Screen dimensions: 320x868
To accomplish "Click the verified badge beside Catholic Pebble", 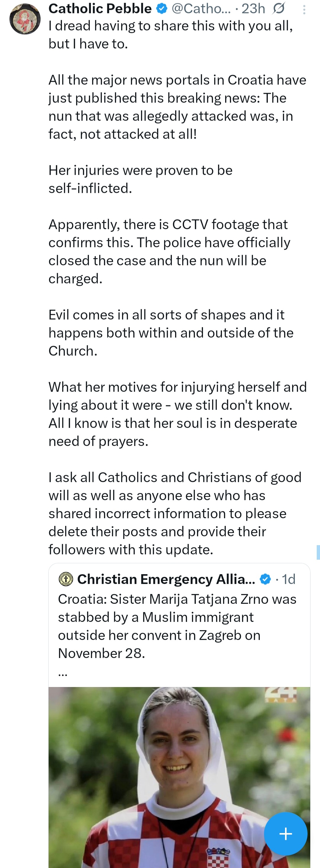I will [x=162, y=8].
